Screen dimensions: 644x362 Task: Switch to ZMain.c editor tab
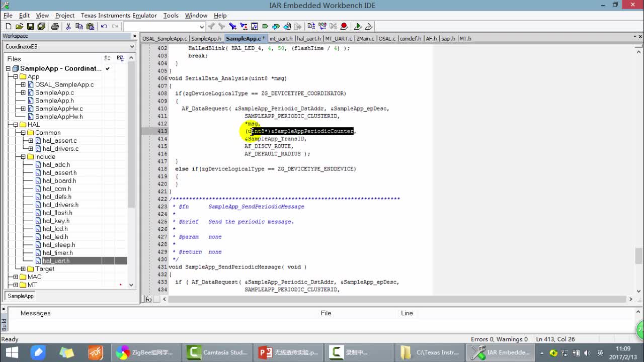(x=365, y=39)
